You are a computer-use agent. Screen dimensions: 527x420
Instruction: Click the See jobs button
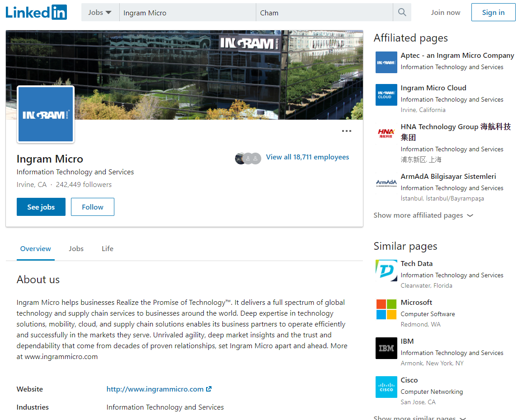click(41, 207)
